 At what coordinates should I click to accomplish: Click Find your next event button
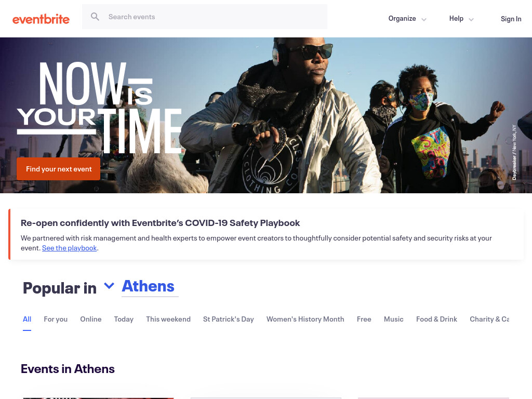(58, 169)
